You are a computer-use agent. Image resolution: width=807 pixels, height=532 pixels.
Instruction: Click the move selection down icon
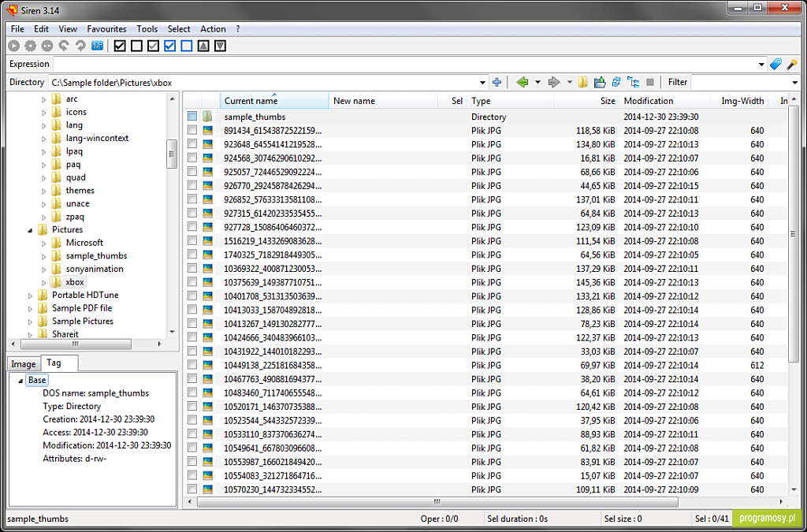tap(221, 46)
